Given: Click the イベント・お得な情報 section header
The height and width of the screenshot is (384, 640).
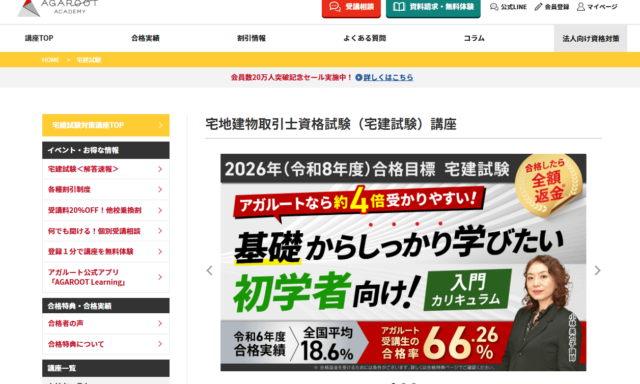Looking at the screenshot, I should pos(106,150).
